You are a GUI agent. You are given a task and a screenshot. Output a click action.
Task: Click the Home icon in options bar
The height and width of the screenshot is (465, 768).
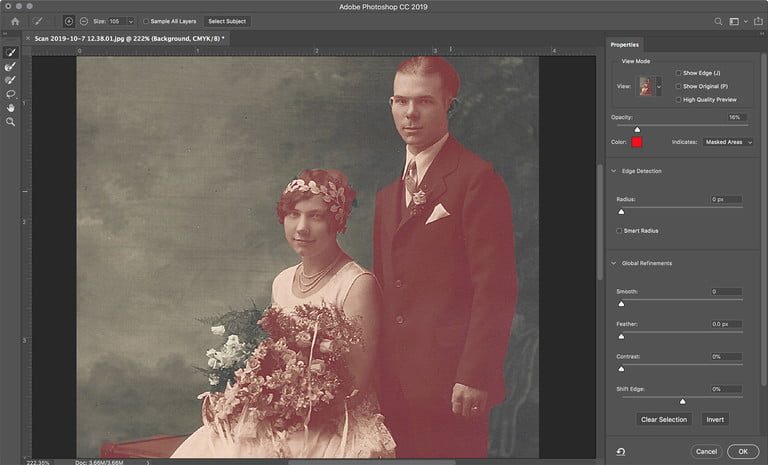[15, 21]
